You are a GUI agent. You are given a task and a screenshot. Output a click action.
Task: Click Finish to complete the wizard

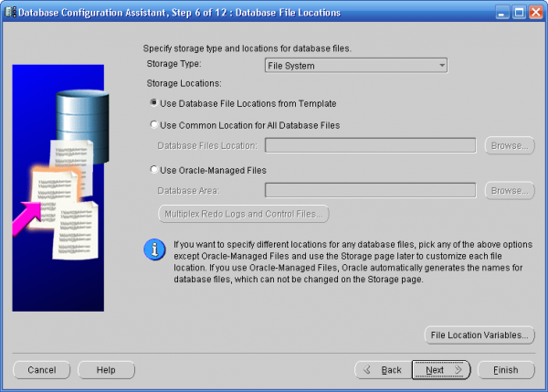tap(506, 370)
